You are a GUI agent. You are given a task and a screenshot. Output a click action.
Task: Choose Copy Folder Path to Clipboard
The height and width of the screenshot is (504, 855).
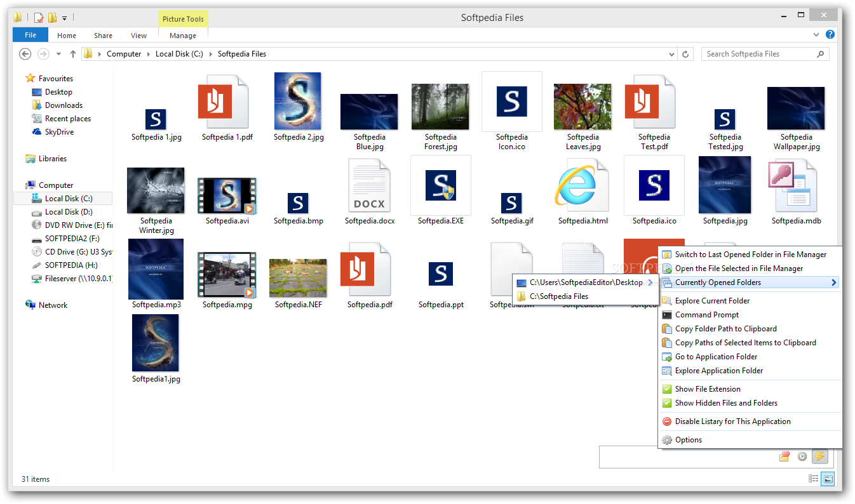[x=725, y=329]
